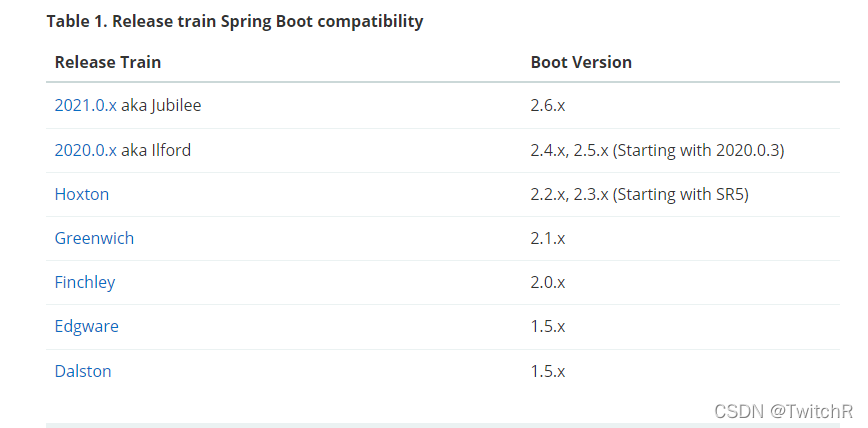The height and width of the screenshot is (428, 868).
Task: Click the 'aka Ilford' text
Action: click(x=156, y=149)
